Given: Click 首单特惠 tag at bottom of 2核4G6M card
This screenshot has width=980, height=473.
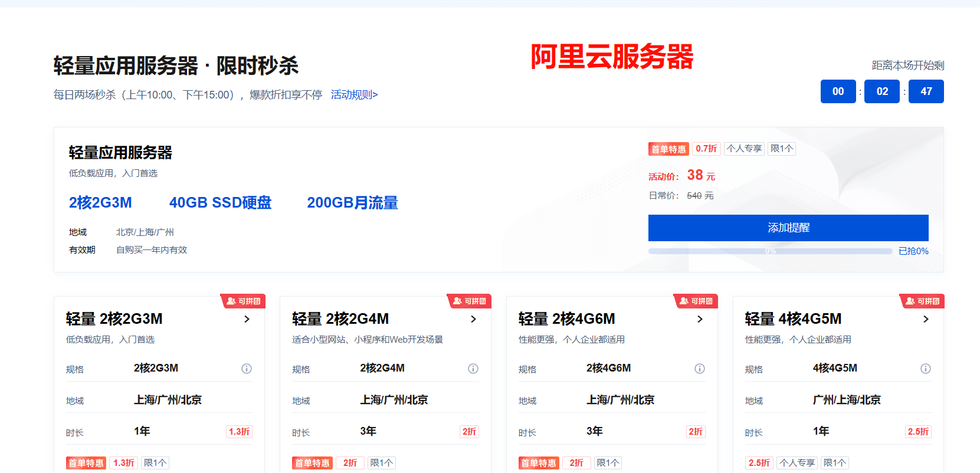Looking at the screenshot, I should click(x=539, y=463).
